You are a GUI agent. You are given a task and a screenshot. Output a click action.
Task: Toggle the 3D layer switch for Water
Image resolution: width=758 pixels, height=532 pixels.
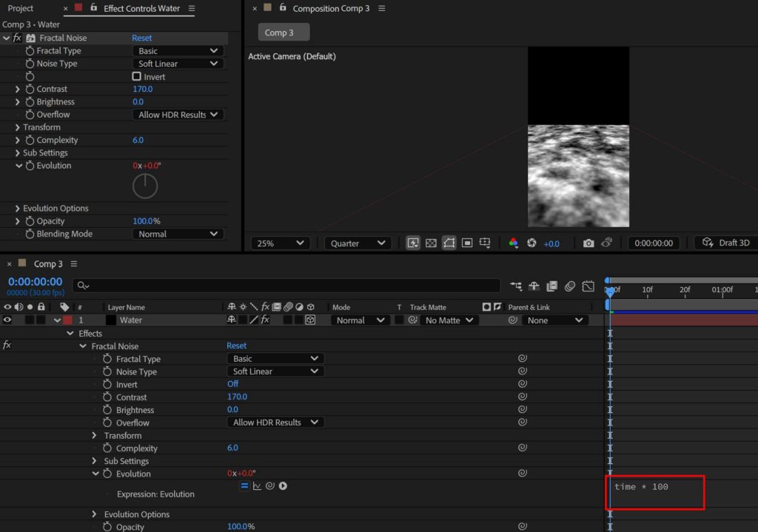pos(310,320)
